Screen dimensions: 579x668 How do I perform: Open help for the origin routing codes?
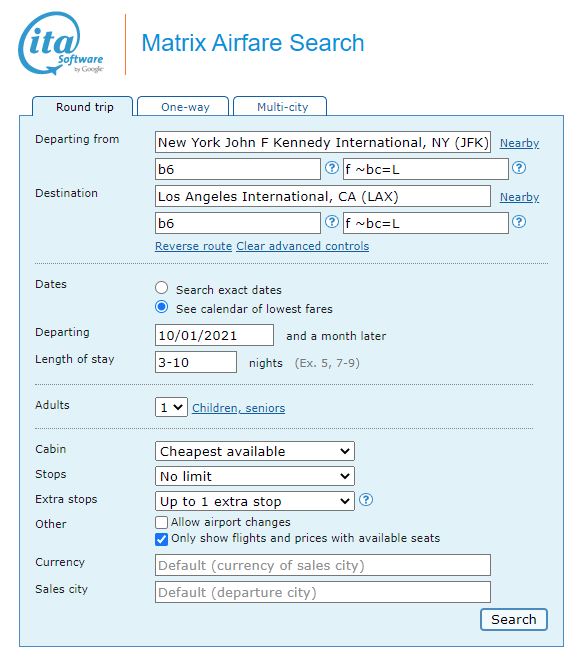point(331,168)
